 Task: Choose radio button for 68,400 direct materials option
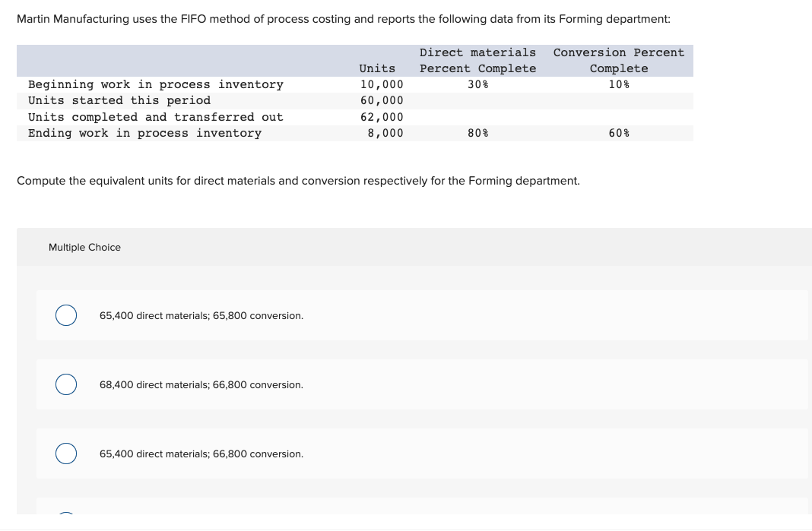point(66,384)
